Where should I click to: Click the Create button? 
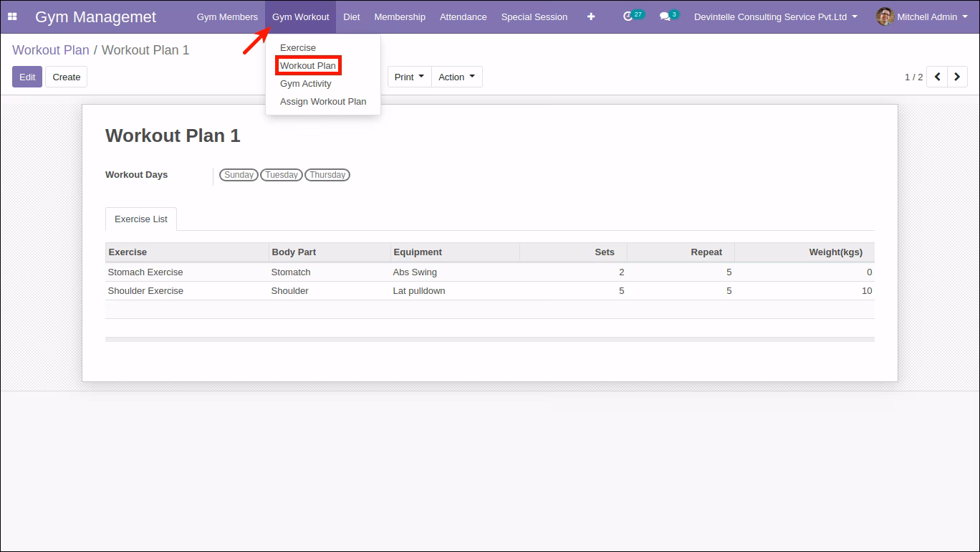67,77
